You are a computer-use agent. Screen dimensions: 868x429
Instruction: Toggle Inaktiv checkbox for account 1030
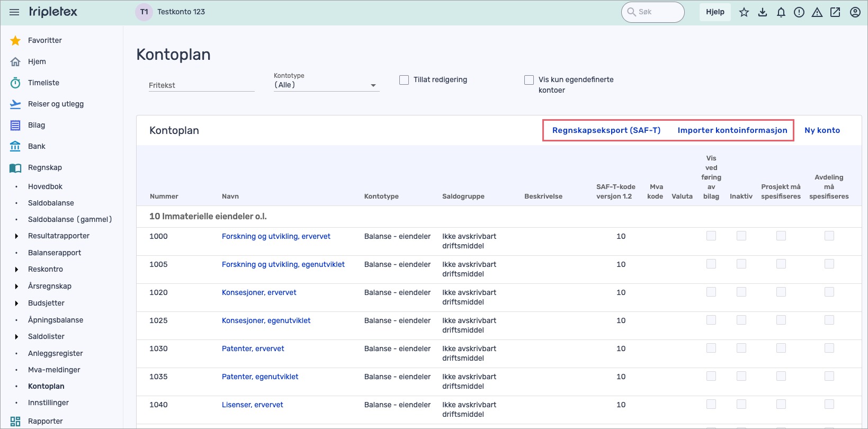(741, 348)
